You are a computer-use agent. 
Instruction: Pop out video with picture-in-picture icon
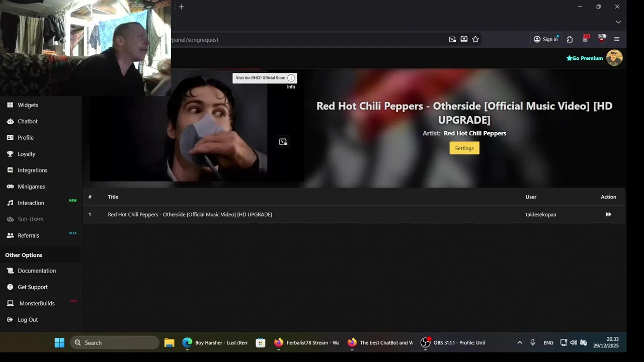click(283, 142)
